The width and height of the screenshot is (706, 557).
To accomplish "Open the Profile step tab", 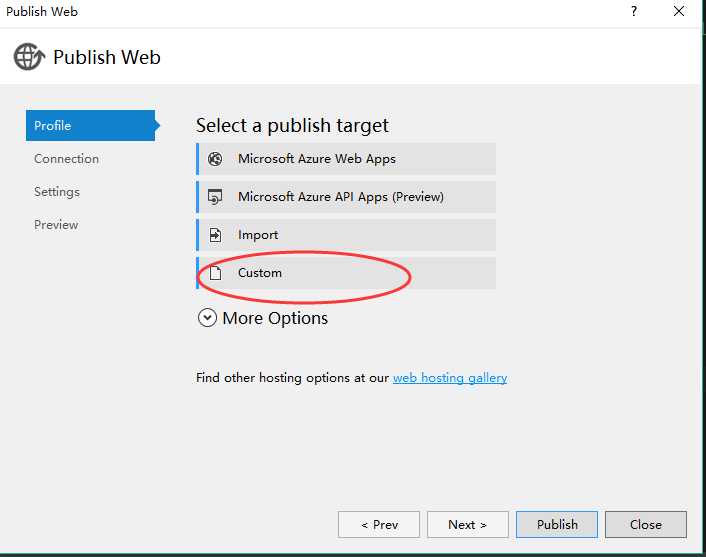I will [x=92, y=126].
